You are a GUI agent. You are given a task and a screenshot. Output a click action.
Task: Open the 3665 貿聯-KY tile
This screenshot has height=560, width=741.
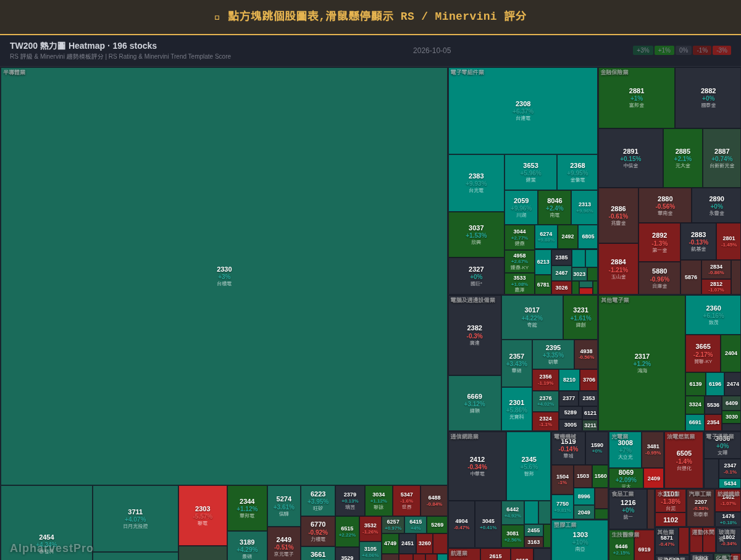(x=703, y=353)
